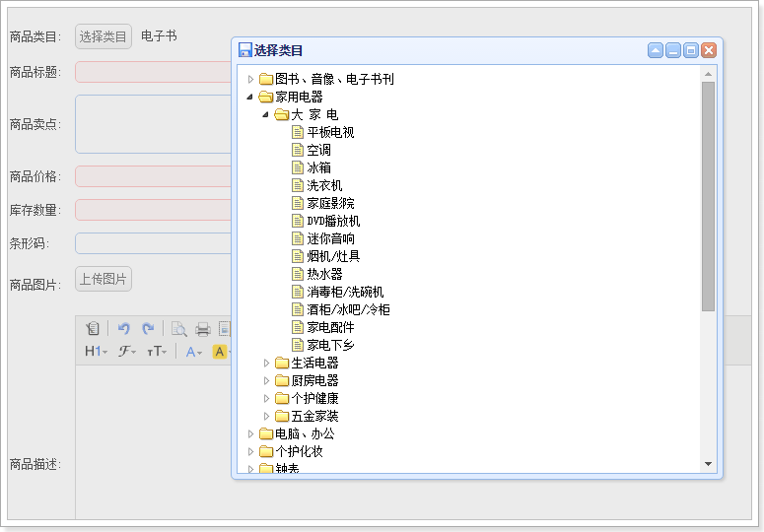This screenshot has height=532, width=764.
Task: Click the scroll-down arrow in category dialog
Action: pos(708,464)
